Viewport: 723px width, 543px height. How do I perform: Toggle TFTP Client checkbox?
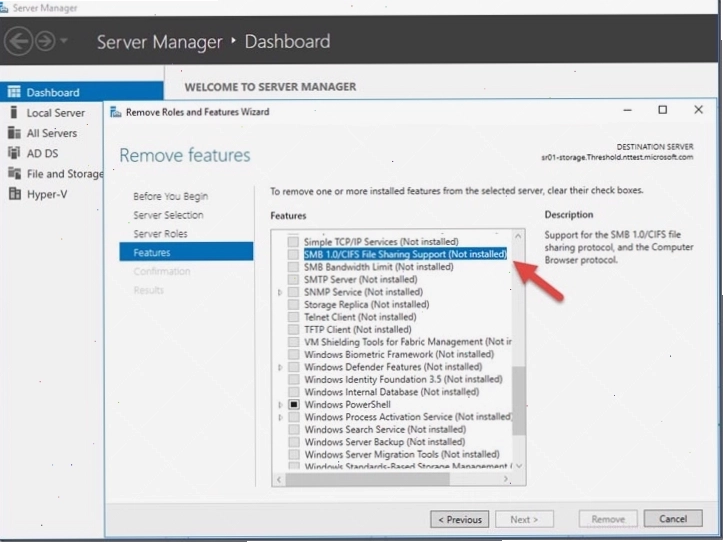pos(293,329)
